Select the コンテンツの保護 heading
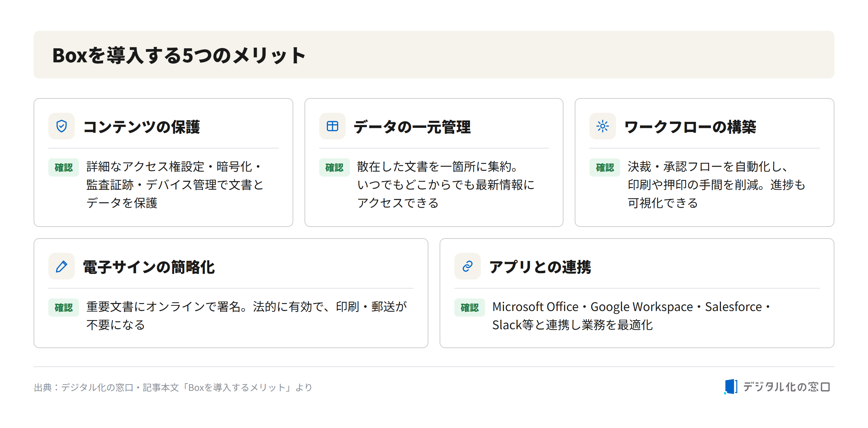Image resolution: width=868 pixels, height=428 pixels. pyautogui.click(x=142, y=127)
